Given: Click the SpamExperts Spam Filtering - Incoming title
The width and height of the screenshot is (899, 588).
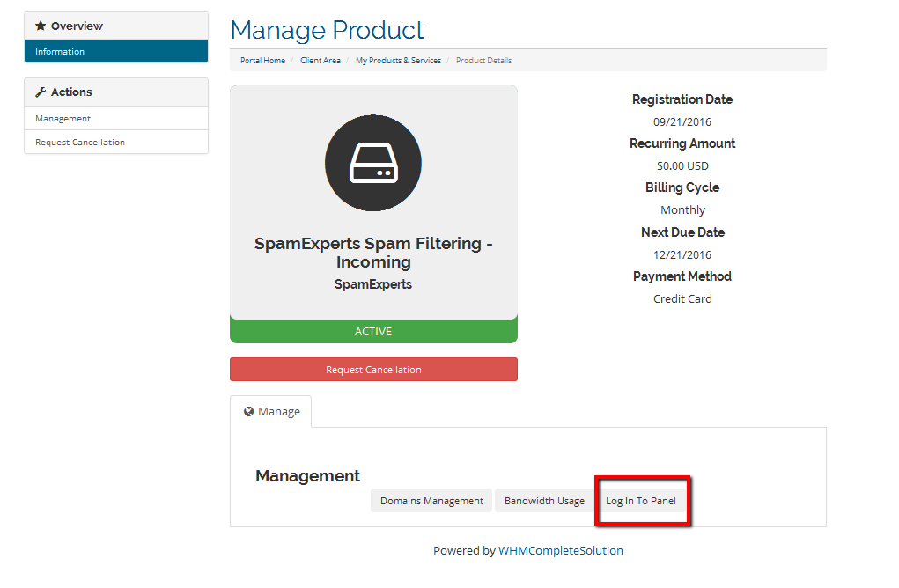Looking at the screenshot, I should point(374,253).
